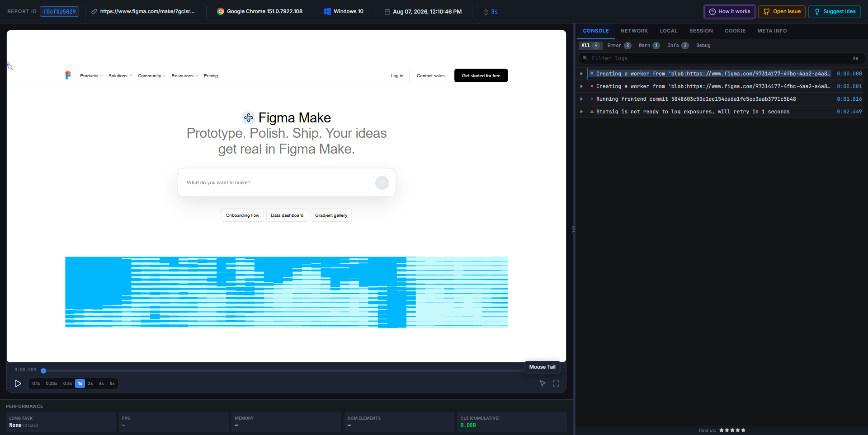This screenshot has height=435, width=868.
Task: Rate with the five stars at the bottom
Action: pos(732,430)
